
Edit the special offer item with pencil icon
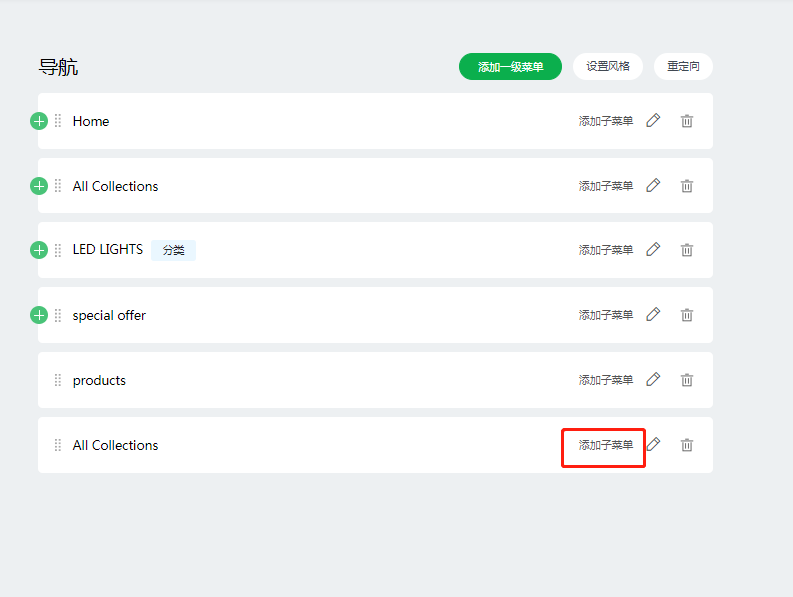653,314
